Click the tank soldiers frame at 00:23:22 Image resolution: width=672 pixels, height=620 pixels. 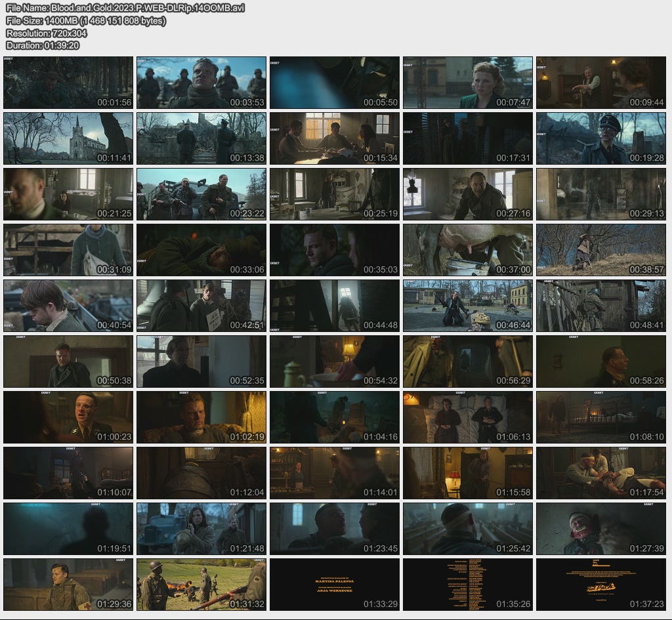(201, 194)
